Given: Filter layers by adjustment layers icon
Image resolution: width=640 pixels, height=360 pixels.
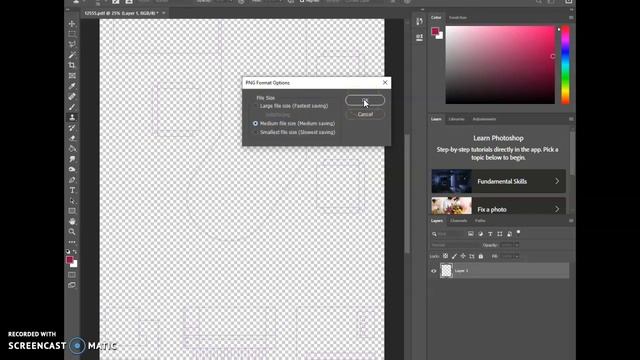Looking at the screenshot, I should pyautogui.click(x=480, y=234).
